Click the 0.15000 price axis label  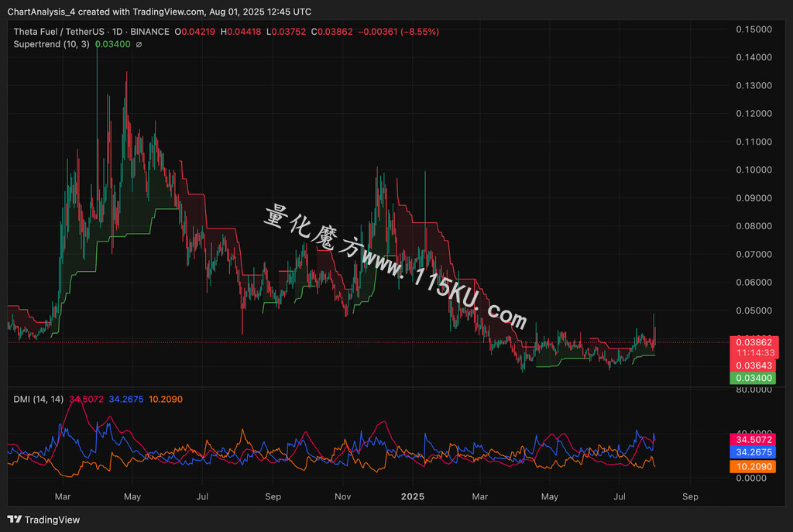click(x=754, y=29)
